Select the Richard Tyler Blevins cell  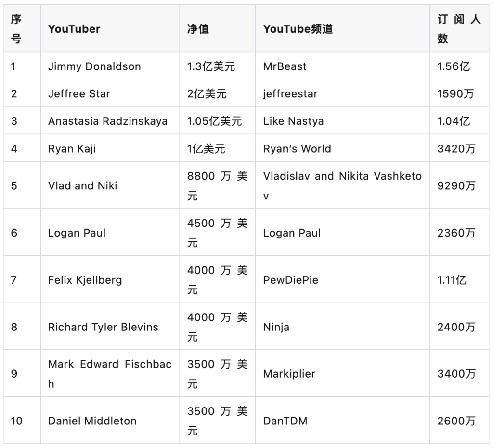click(x=110, y=327)
